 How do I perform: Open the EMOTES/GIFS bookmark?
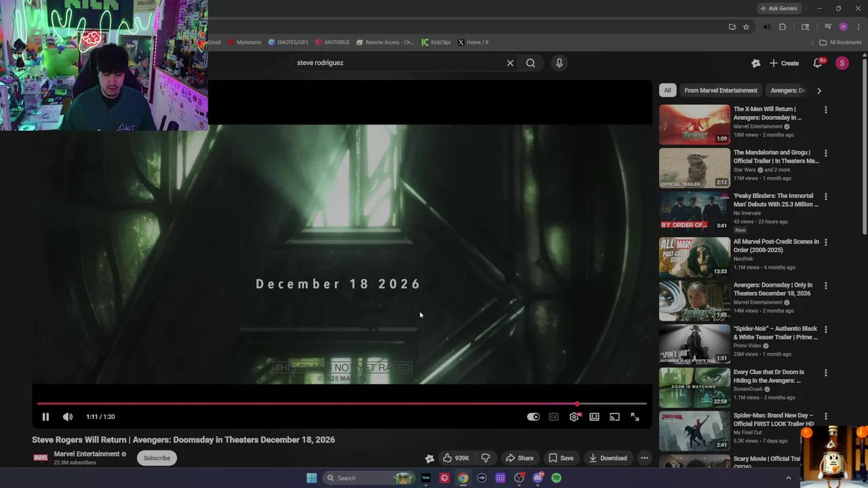[288, 42]
